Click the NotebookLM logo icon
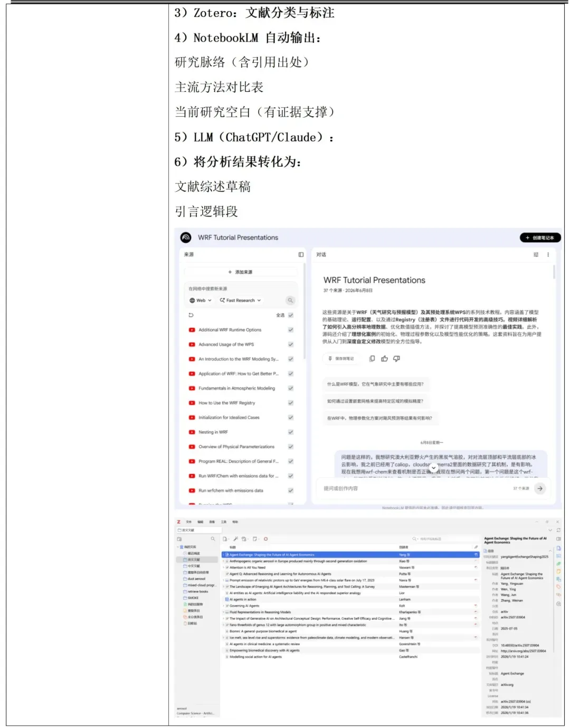 186,238
